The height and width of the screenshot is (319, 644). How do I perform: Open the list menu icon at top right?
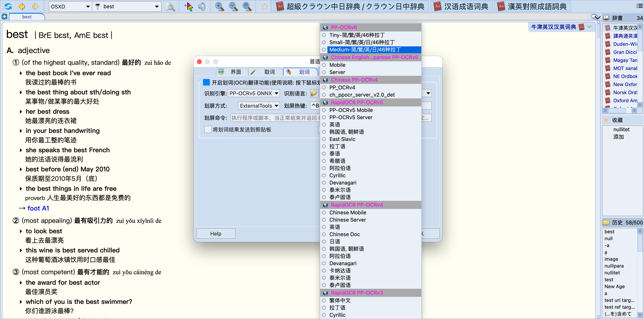pyautogui.click(x=640, y=6)
